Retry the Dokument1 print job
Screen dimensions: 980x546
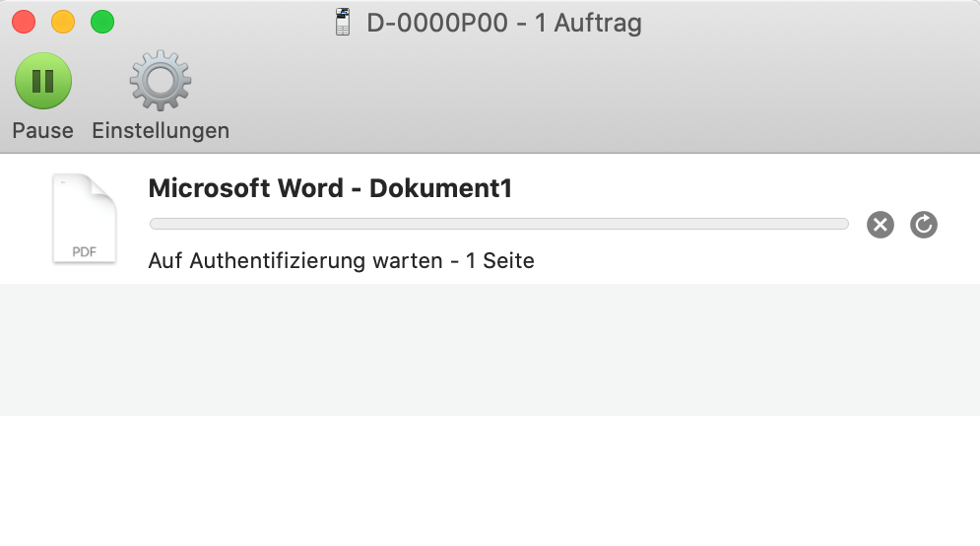[x=923, y=225]
